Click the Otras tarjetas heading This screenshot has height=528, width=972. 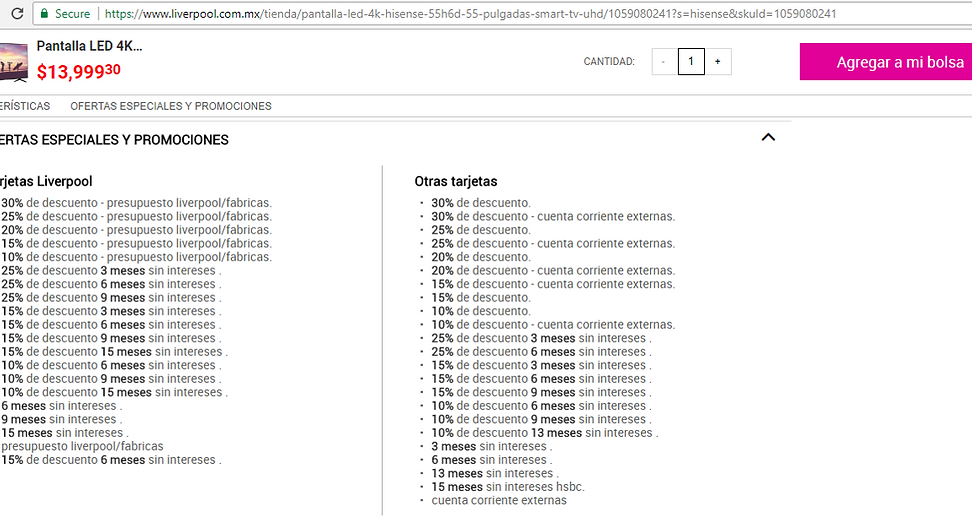coord(456,182)
